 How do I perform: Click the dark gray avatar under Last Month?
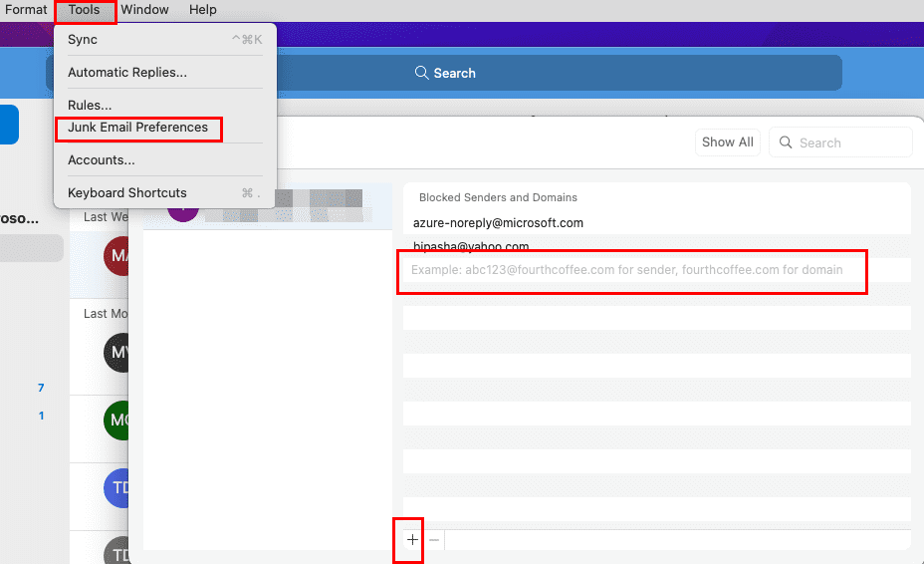(x=117, y=352)
